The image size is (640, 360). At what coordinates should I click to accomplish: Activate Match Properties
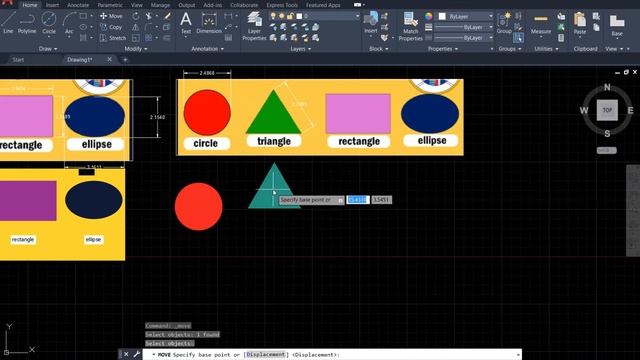click(x=410, y=26)
